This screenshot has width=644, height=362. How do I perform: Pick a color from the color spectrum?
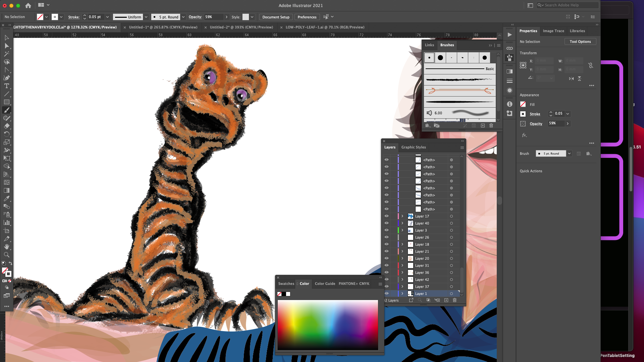click(328, 325)
